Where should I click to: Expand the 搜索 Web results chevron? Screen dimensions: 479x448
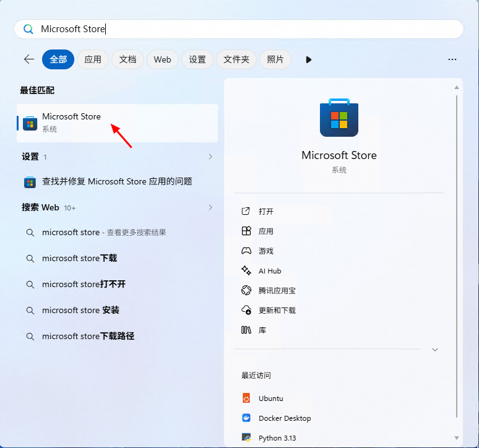pyautogui.click(x=210, y=207)
